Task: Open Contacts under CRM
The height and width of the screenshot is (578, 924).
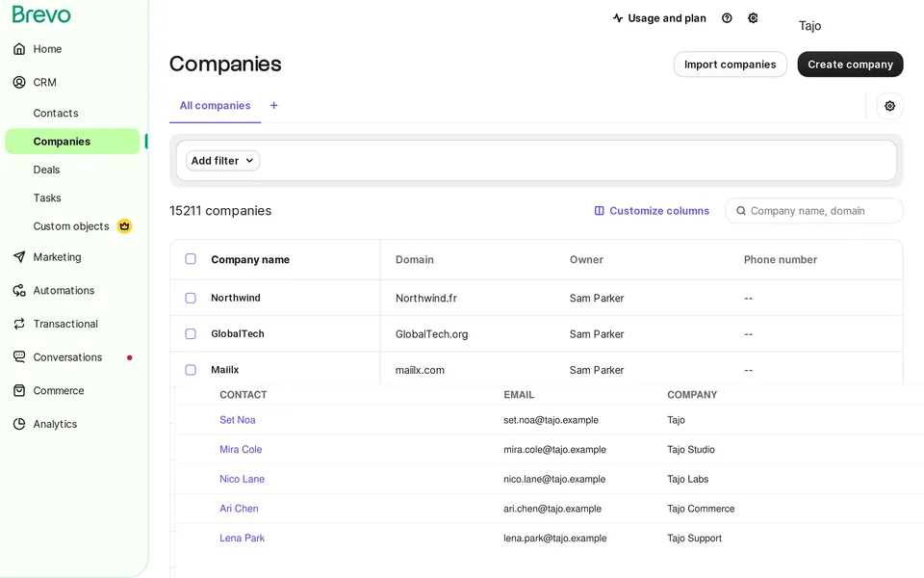Action: (x=56, y=113)
